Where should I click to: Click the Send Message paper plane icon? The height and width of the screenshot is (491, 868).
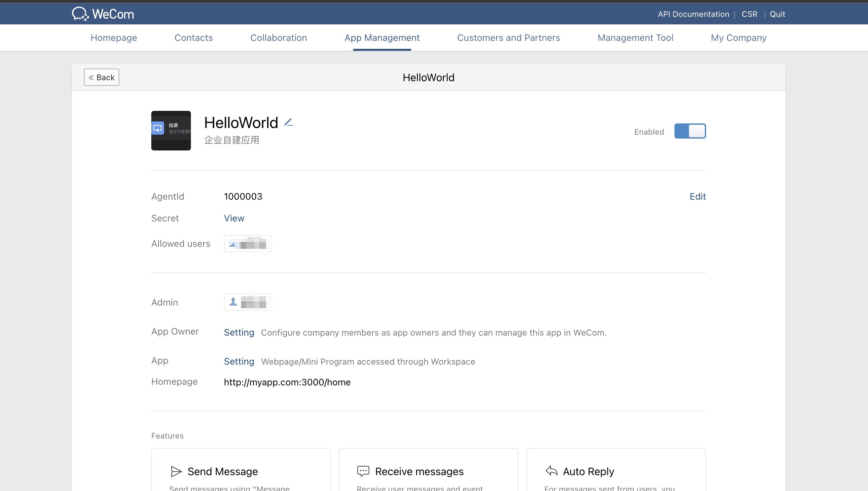(176, 471)
